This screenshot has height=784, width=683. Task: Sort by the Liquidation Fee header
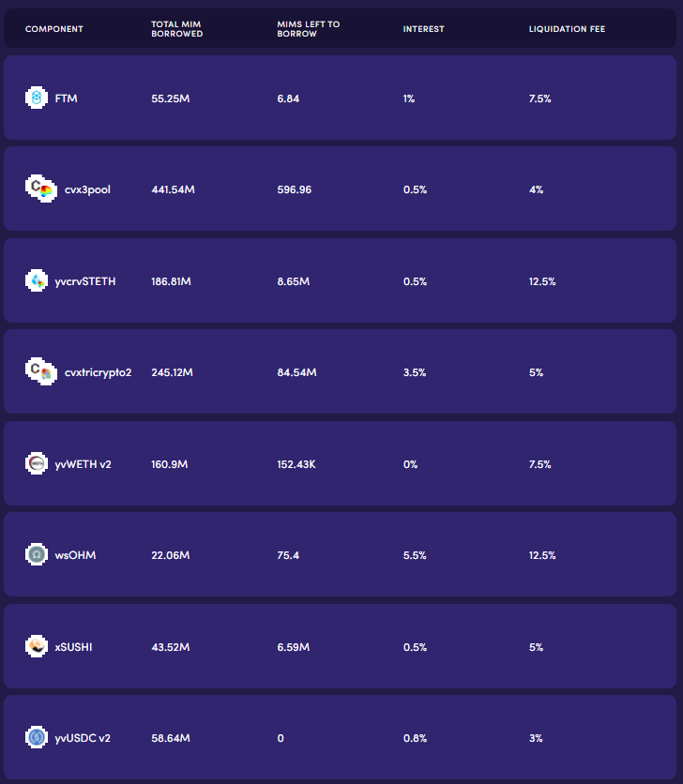567,29
